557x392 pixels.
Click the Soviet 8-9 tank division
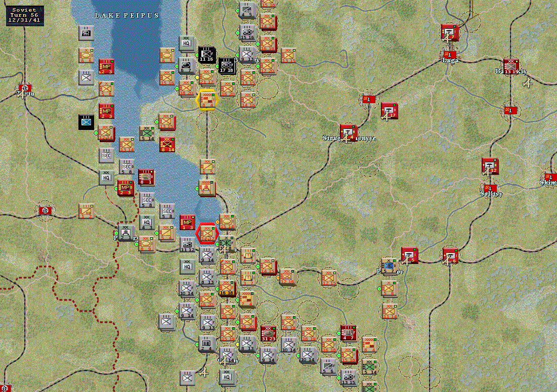pos(146,244)
